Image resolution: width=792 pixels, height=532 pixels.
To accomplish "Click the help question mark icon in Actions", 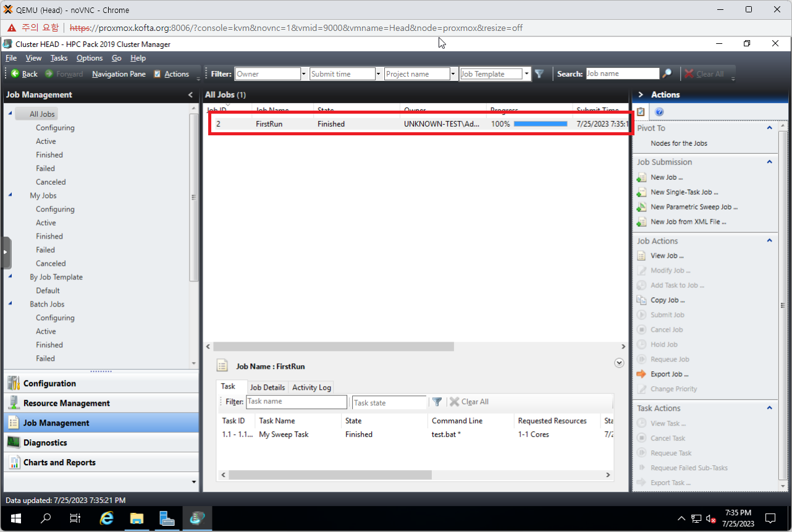I will tap(659, 112).
